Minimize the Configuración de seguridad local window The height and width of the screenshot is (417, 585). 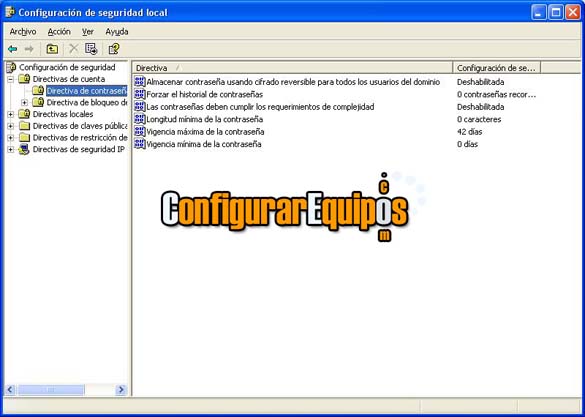(538, 13)
